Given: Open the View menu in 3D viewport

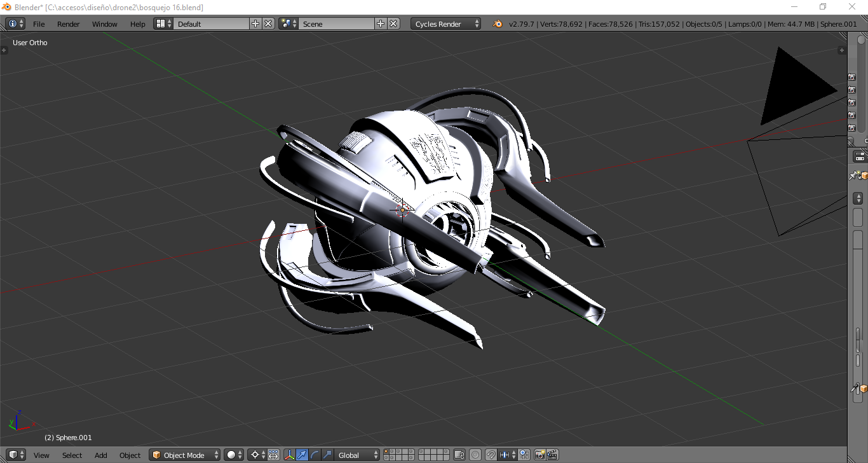Looking at the screenshot, I should (x=41, y=455).
